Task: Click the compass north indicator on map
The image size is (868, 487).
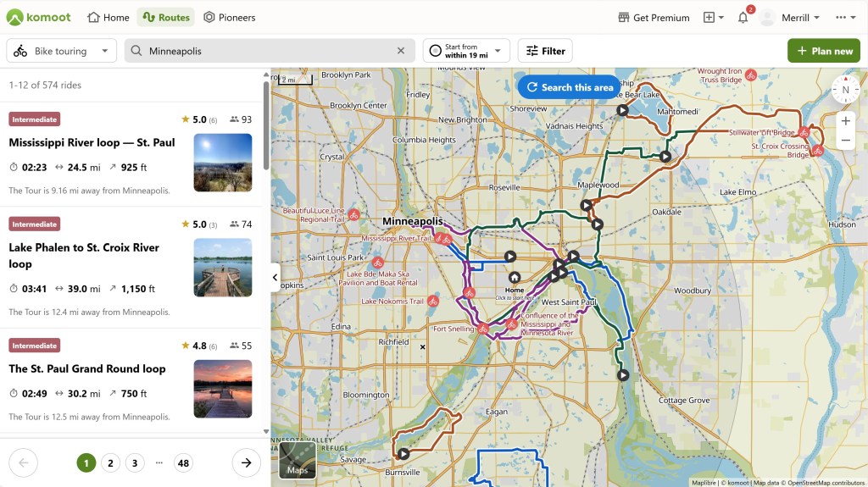Action: (x=845, y=90)
